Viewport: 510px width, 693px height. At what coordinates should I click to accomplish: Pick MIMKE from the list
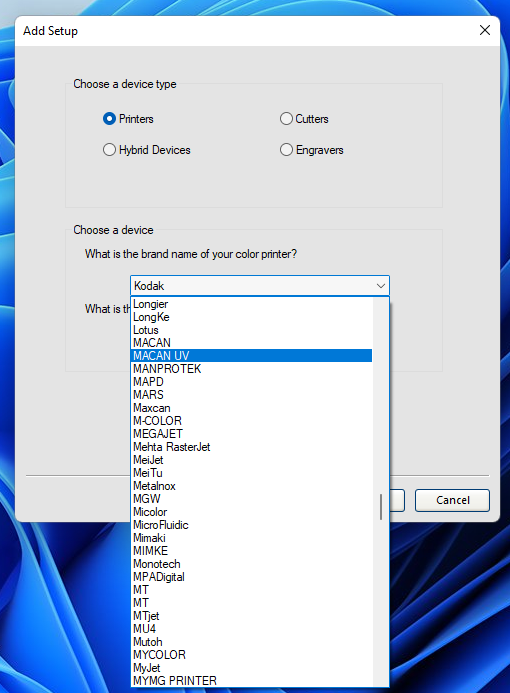251,551
